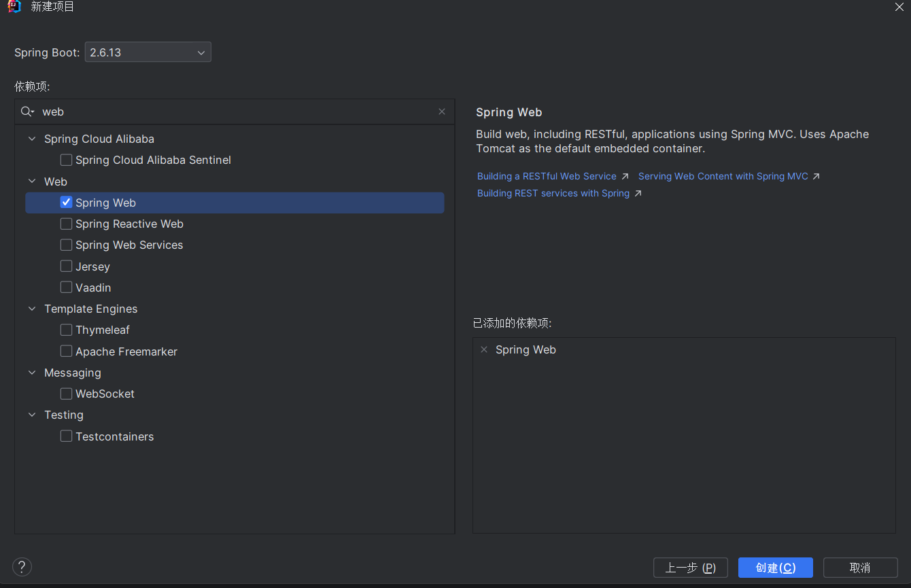
Task: Open the Spring Boot version dropdown
Action: [x=148, y=52]
